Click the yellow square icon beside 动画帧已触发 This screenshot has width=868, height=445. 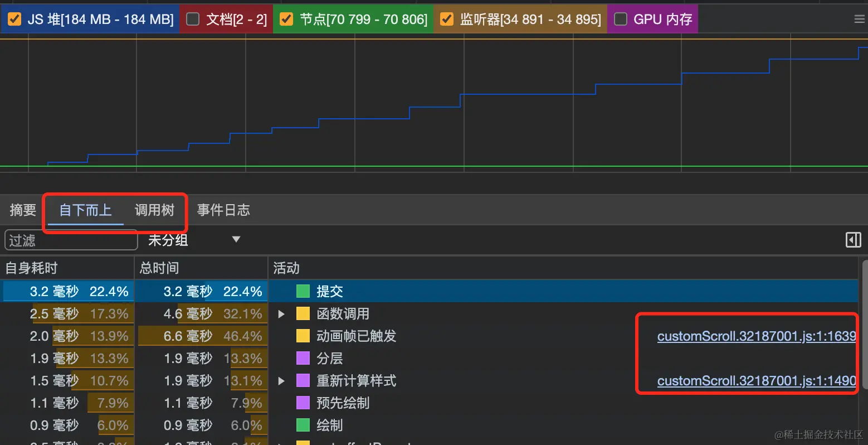click(303, 336)
